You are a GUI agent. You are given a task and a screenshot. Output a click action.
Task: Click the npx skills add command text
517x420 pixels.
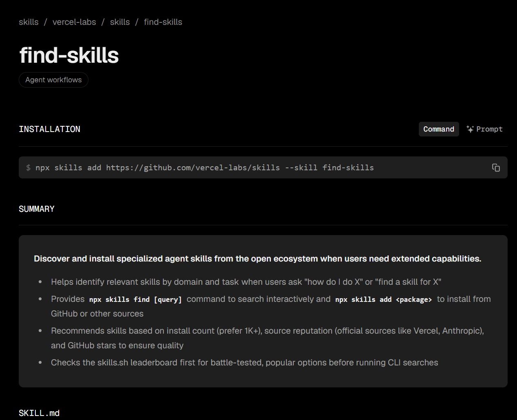205,167
